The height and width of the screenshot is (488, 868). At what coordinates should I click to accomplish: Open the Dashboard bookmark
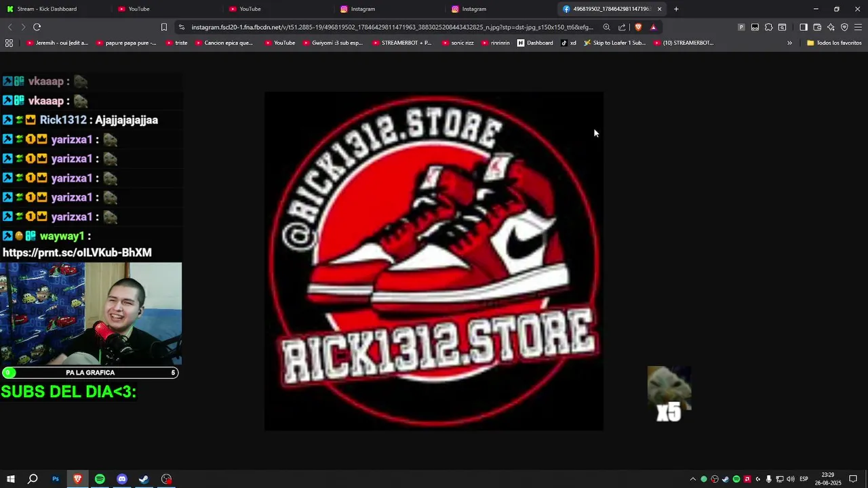coord(535,43)
